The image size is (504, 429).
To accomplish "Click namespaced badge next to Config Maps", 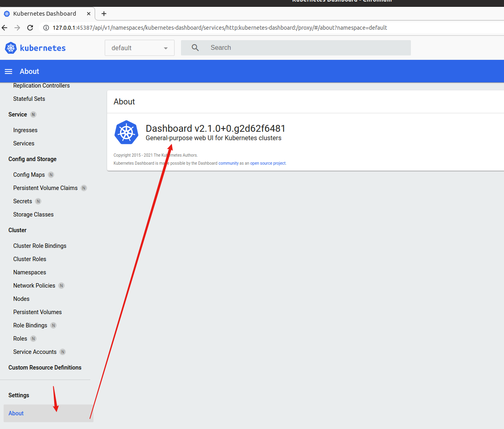I will (x=51, y=175).
